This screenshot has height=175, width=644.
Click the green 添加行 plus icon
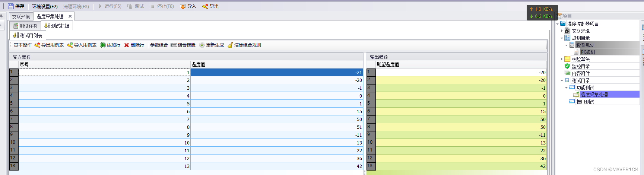point(103,45)
